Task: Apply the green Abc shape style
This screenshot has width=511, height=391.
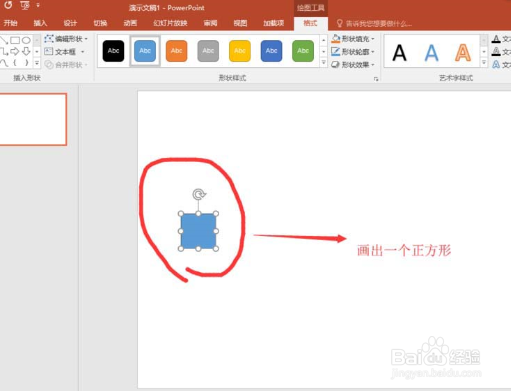Action: click(x=303, y=51)
